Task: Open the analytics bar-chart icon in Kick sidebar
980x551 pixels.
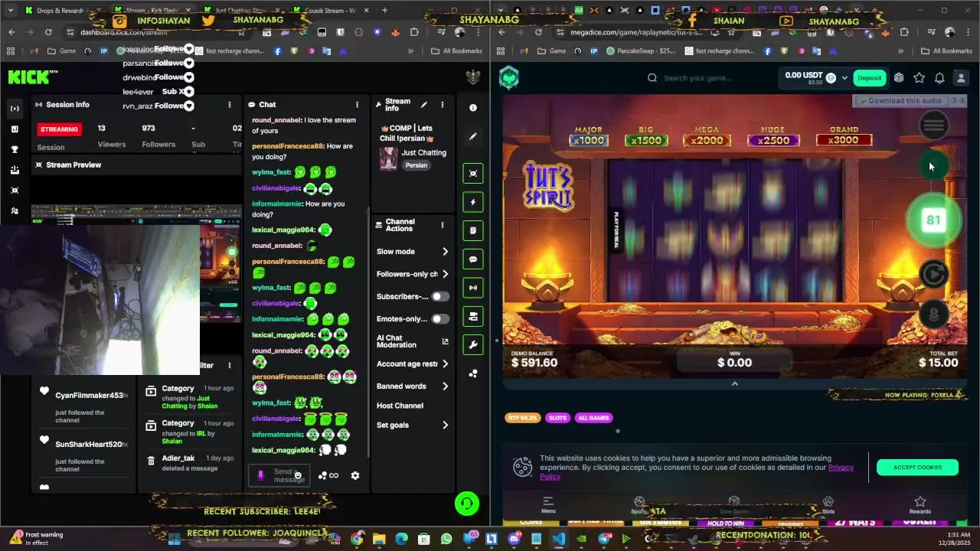Action: point(15,129)
